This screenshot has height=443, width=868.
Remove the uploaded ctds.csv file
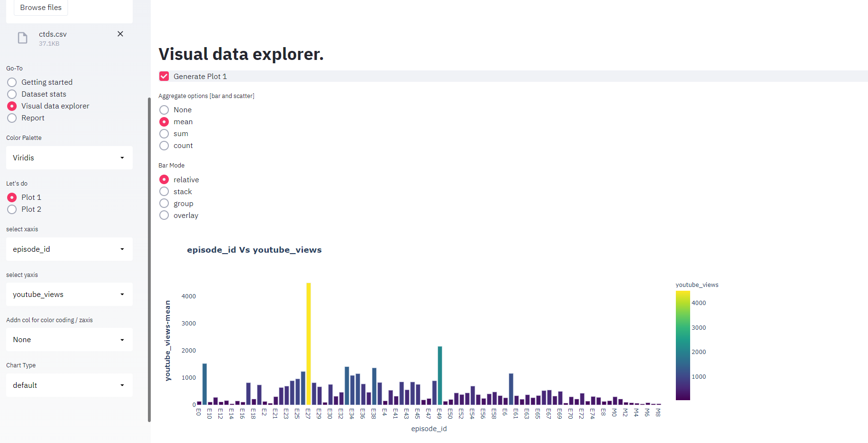pyautogui.click(x=120, y=34)
